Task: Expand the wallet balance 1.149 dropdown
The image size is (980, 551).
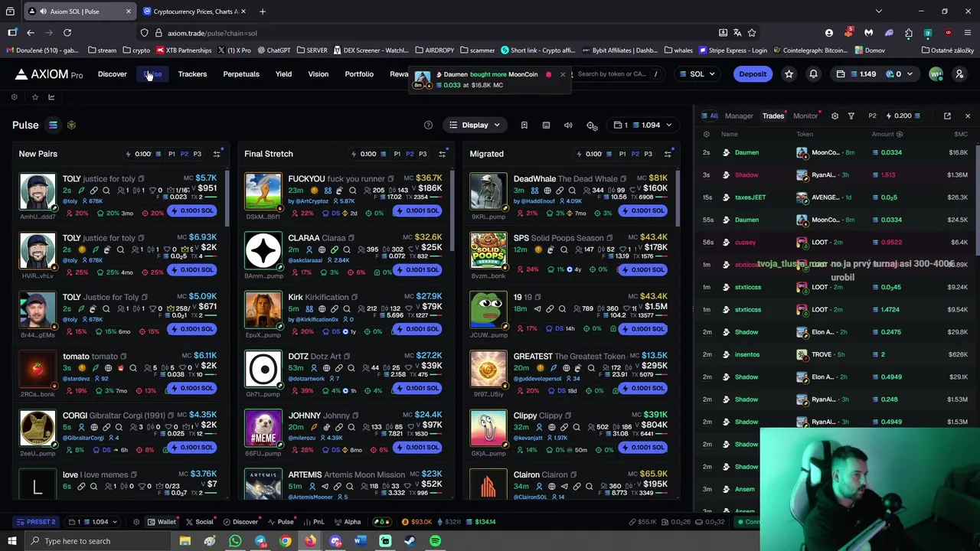Action: 875,74
